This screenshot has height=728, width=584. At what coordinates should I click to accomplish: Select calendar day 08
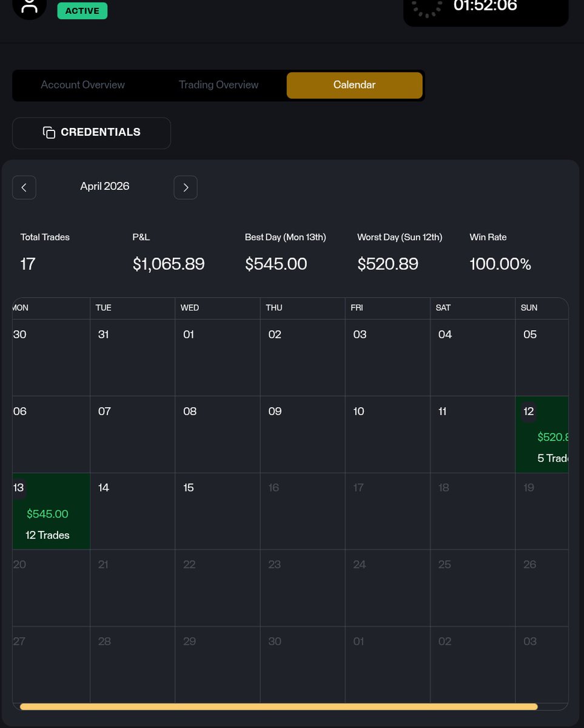pos(218,434)
